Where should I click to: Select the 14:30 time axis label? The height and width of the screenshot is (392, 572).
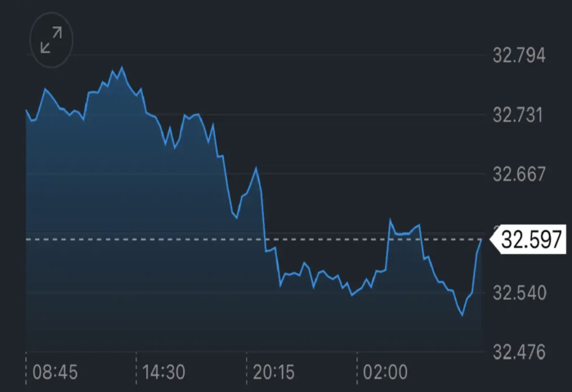163,373
